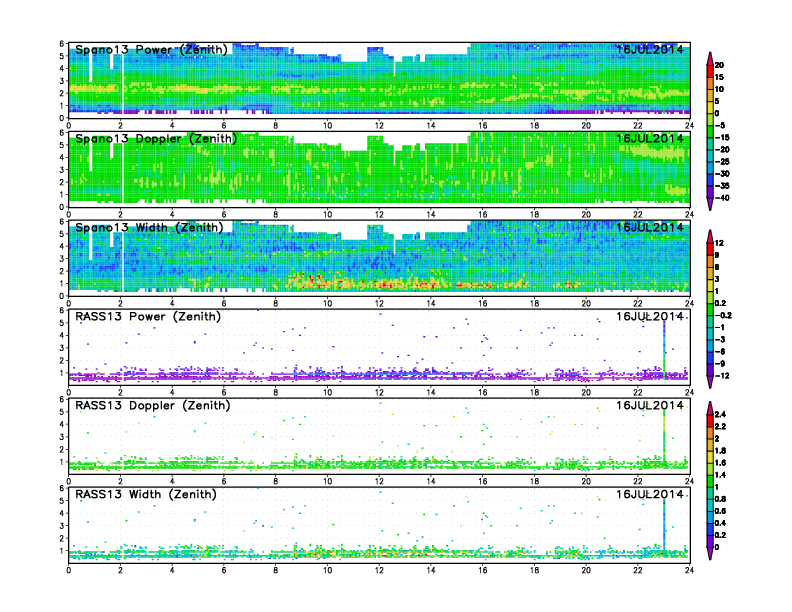Click the 12 label on the middle colorbar
Screen dimensions: 792x612
(719, 243)
